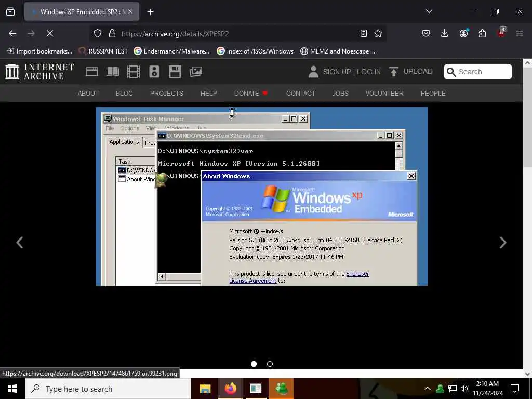
Task: Click the forward navigation arrow
Action: (x=31, y=33)
